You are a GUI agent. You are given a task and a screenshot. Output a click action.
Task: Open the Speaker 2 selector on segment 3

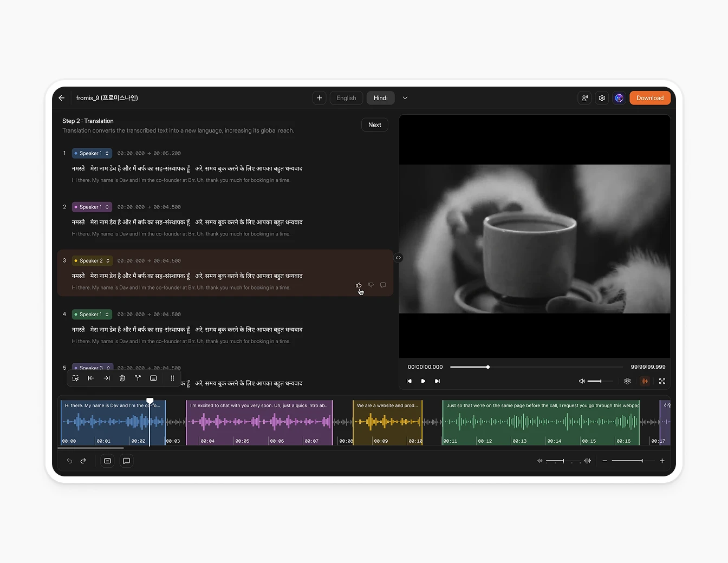pos(92,260)
